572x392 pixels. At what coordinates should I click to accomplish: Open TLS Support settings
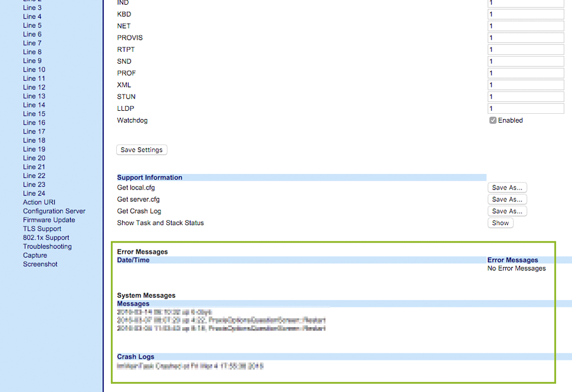(x=42, y=229)
